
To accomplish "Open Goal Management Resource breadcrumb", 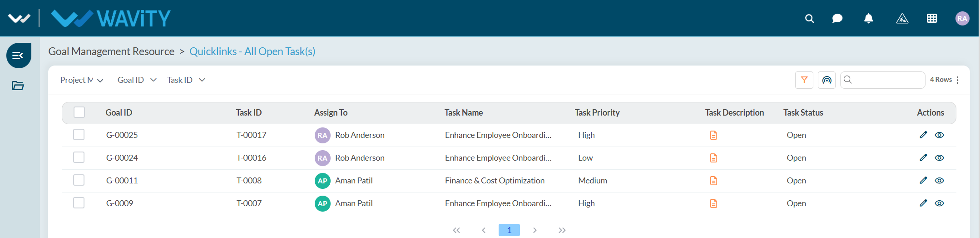I will [x=111, y=51].
